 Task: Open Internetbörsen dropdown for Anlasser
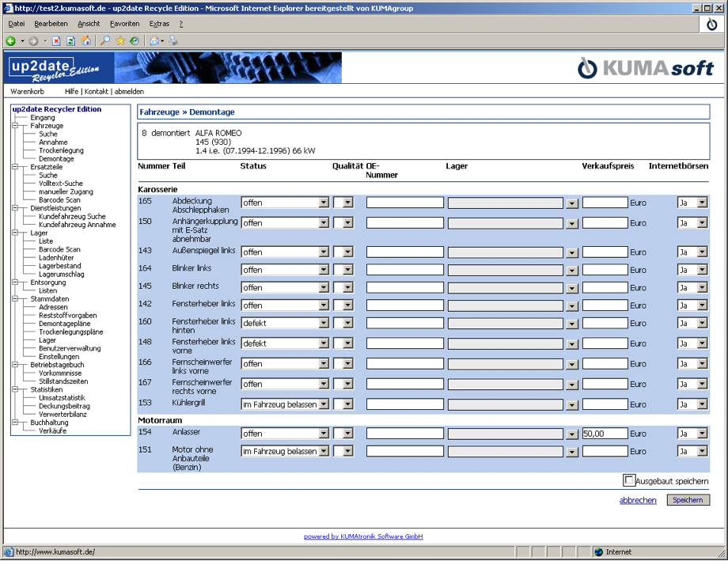click(703, 434)
